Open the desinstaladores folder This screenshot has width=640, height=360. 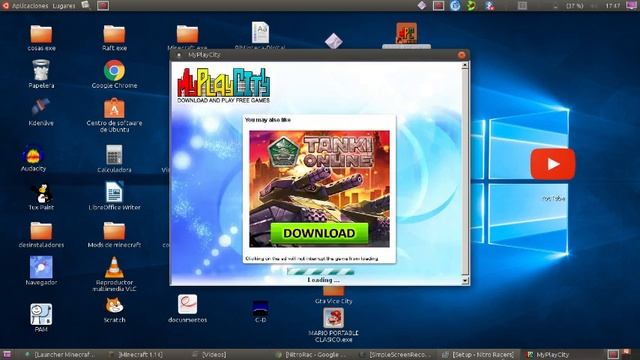pyautogui.click(x=41, y=231)
